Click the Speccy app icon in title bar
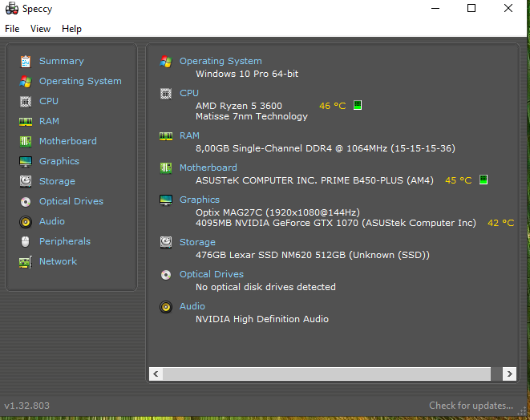Screen dimensions: 530x420 (12, 9)
